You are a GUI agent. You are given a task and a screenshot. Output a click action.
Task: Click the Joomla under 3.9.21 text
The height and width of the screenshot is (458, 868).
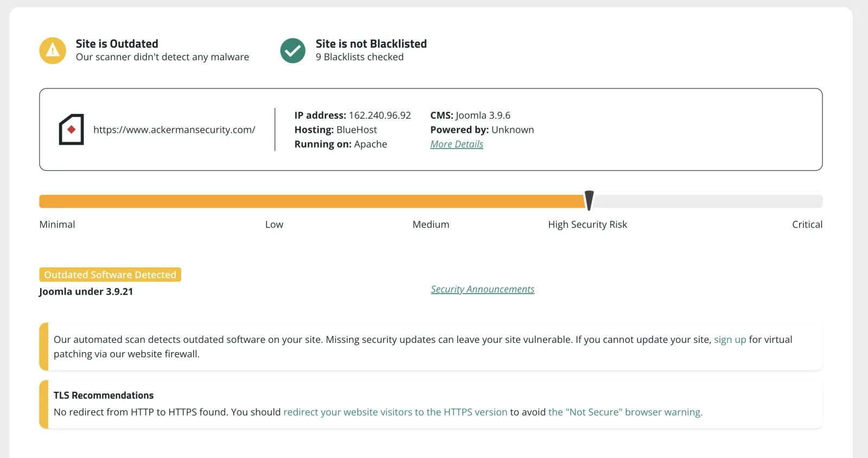pyautogui.click(x=86, y=291)
